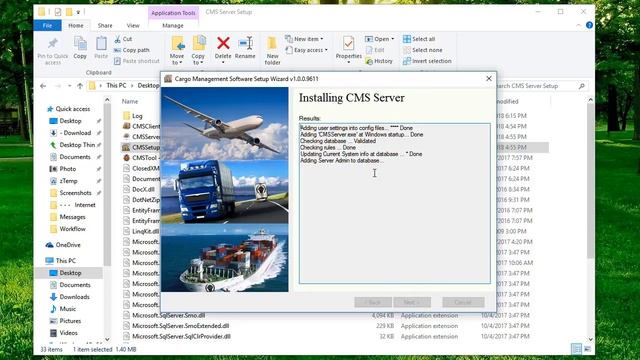Click the red Delete icon
This screenshot has height=360, width=640.
click(x=223, y=43)
